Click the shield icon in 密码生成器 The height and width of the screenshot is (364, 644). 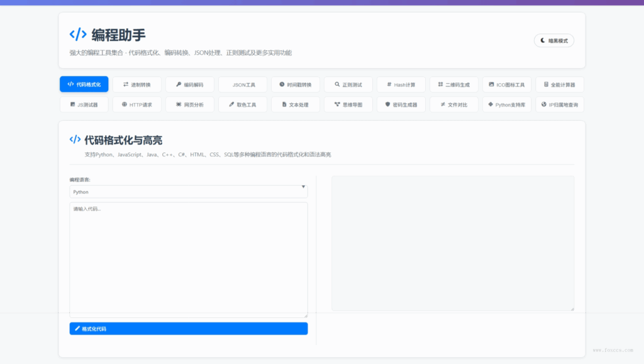(x=387, y=105)
